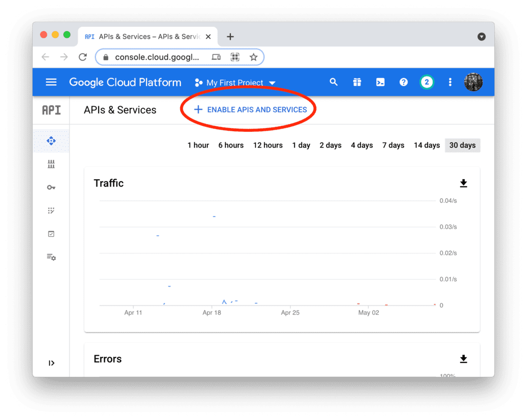
Task: Open Page usage agreements settings icon
Action: pyautogui.click(x=51, y=257)
